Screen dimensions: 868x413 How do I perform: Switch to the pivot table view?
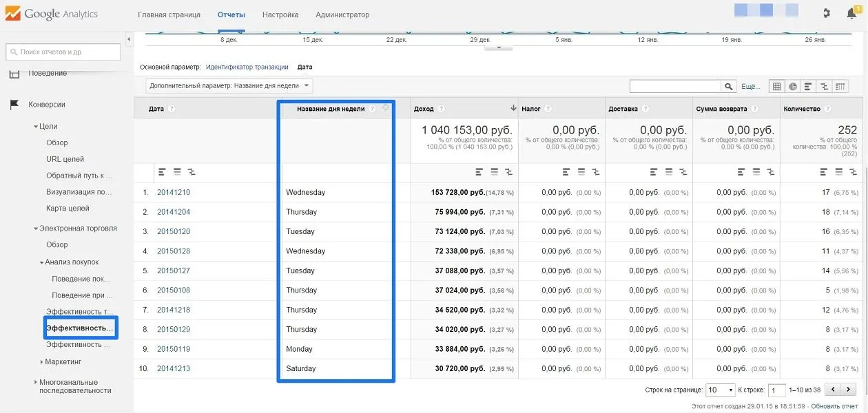(x=840, y=87)
